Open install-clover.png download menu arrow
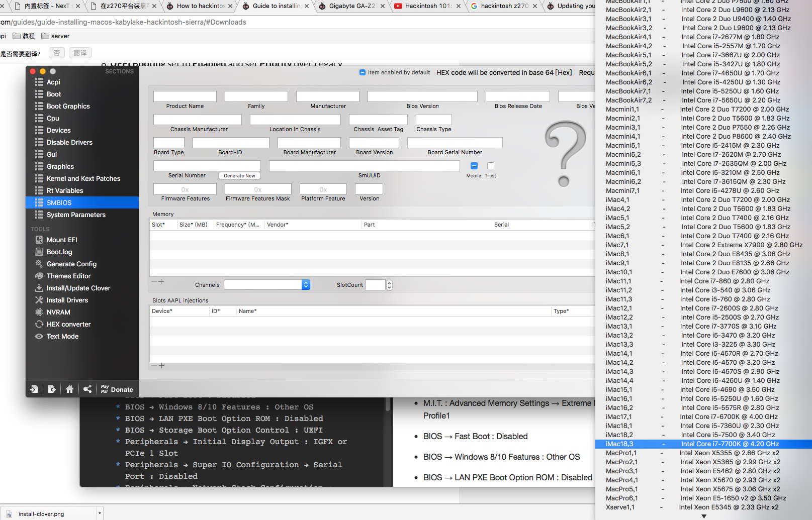This screenshot has width=812, height=520. point(100,513)
